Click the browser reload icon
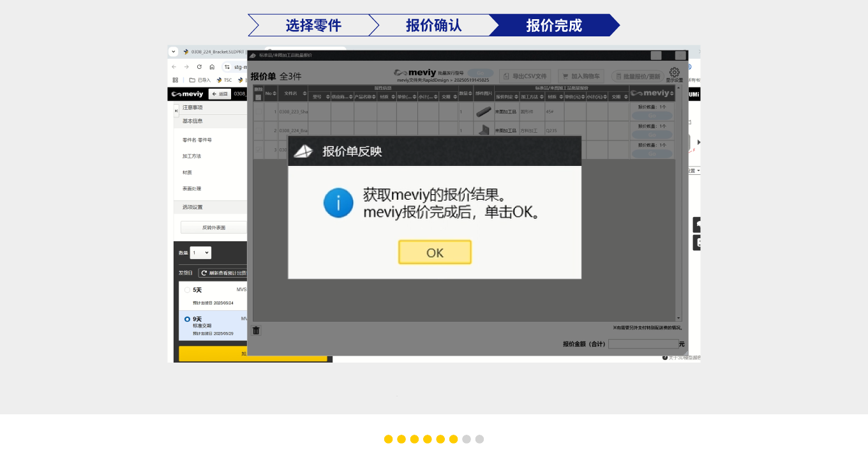Screen dimensions: 868x466 199,66
